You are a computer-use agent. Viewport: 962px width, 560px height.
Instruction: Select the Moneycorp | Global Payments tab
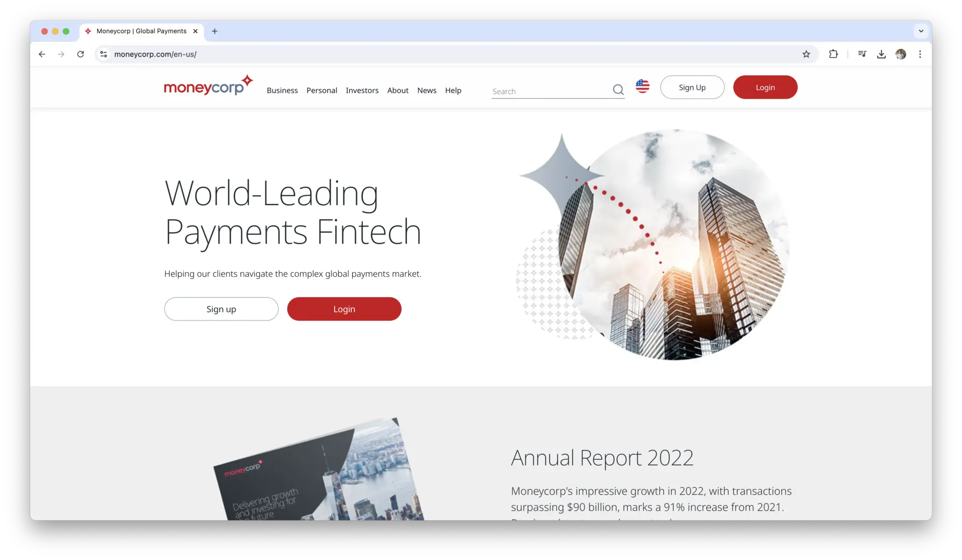(141, 31)
